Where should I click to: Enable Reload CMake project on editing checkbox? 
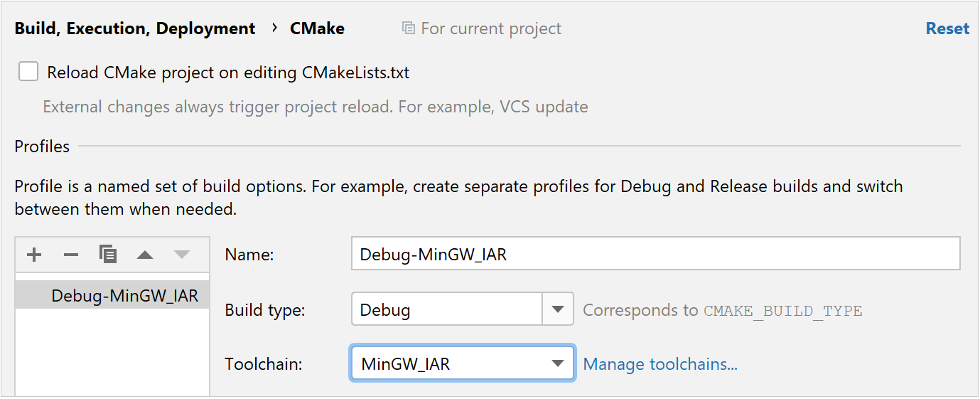(x=28, y=72)
